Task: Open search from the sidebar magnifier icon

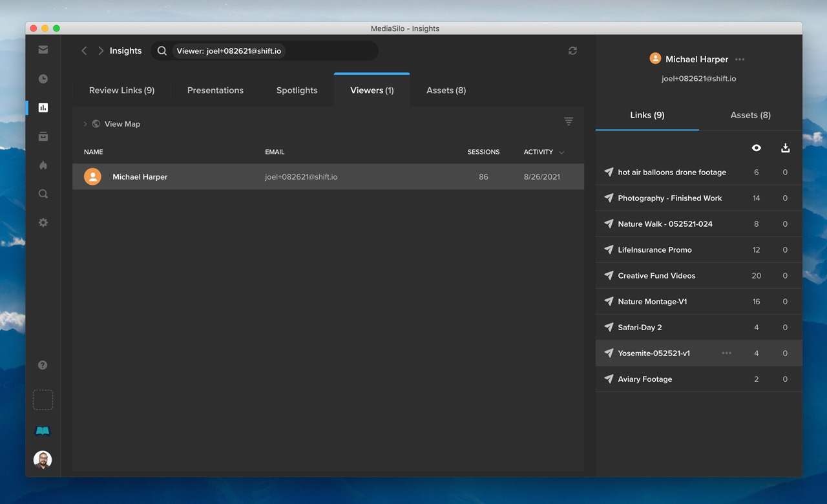Action: 43,193
